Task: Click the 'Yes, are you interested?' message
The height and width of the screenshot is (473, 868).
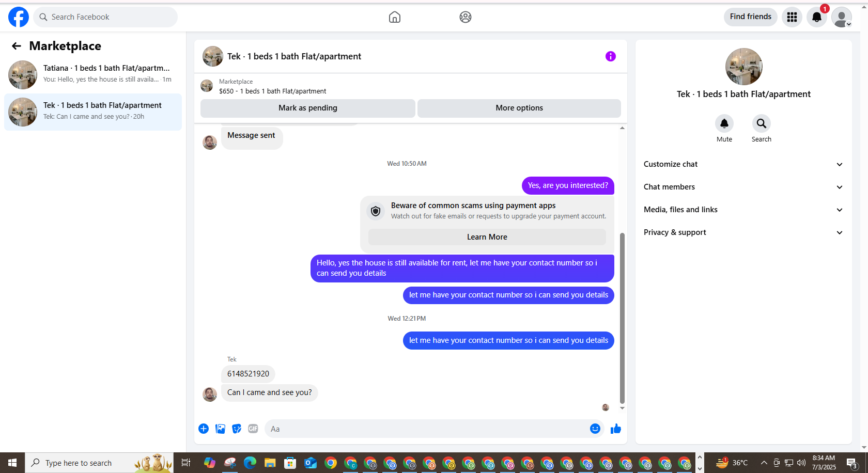Action: [x=568, y=185]
